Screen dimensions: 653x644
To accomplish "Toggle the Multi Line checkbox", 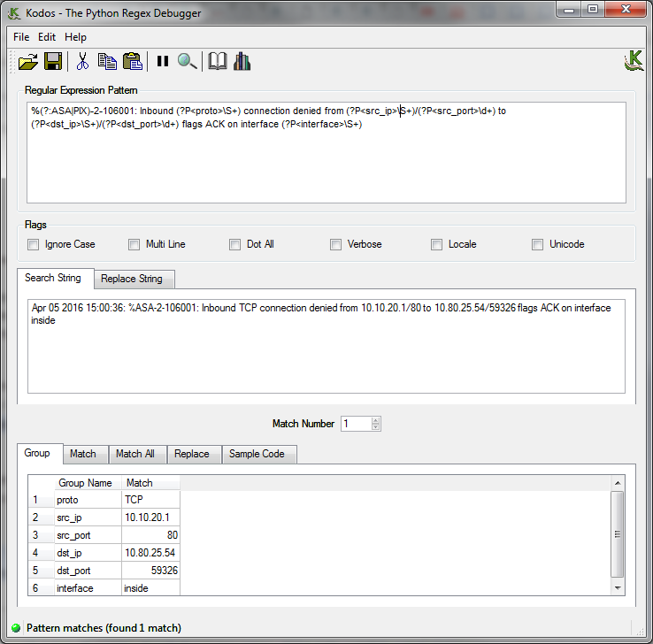I will [x=134, y=244].
